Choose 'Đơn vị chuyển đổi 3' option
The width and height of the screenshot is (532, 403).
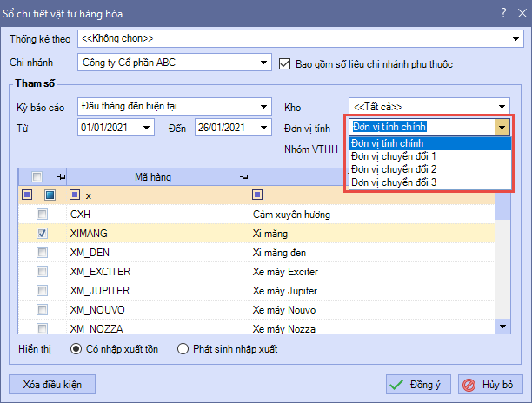[393, 182]
